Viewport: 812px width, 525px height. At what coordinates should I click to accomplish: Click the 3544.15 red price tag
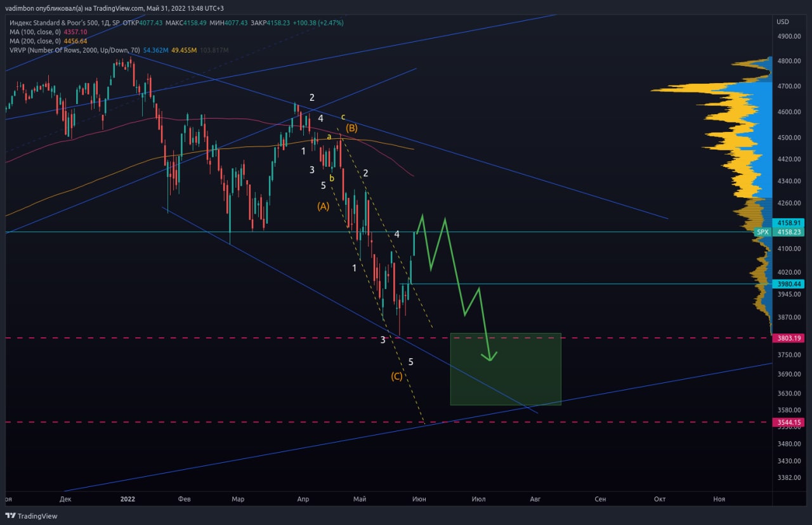point(789,422)
